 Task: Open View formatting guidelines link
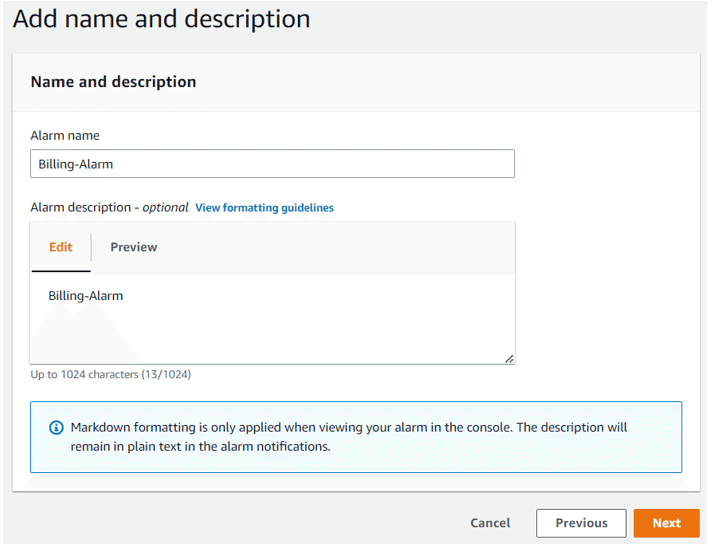pyautogui.click(x=264, y=207)
